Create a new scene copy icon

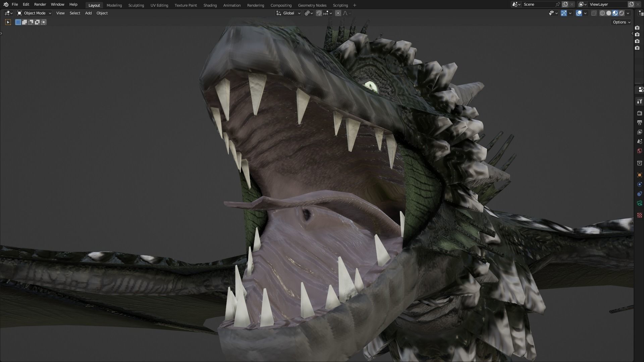click(x=566, y=4)
